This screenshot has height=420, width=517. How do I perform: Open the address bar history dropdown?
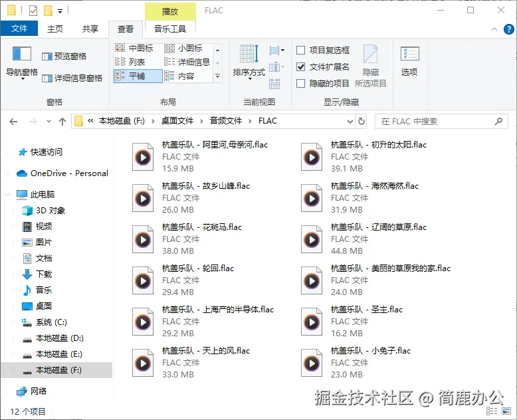350,122
